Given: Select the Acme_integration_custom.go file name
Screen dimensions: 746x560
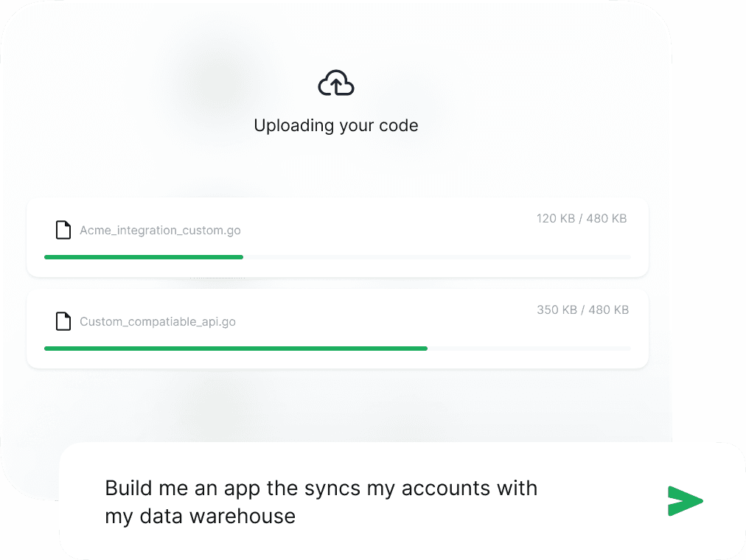Looking at the screenshot, I should tap(159, 230).
